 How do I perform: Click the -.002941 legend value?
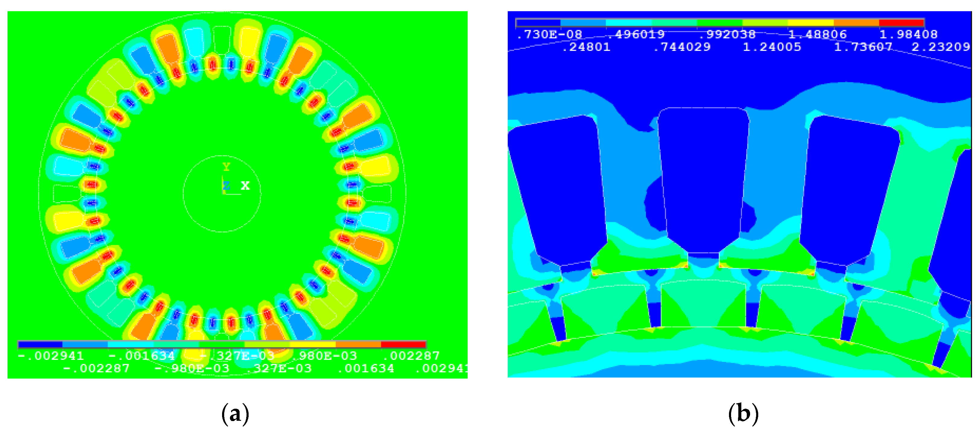(x=51, y=356)
